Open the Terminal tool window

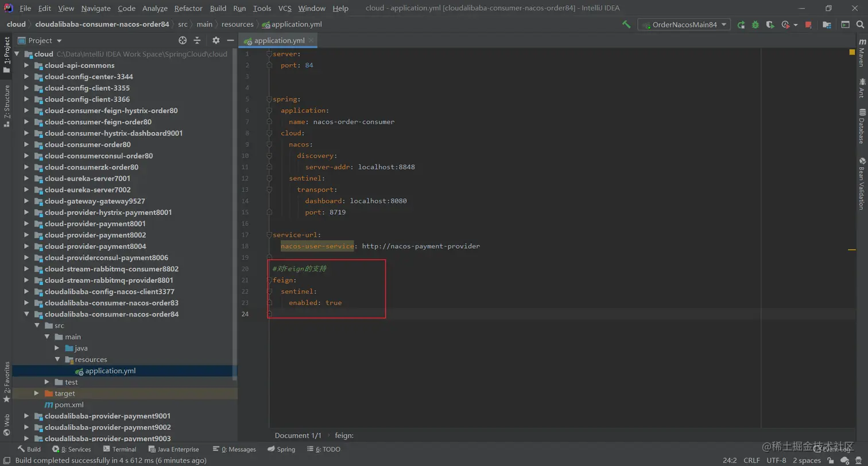pyautogui.click(x=119, y=449)
